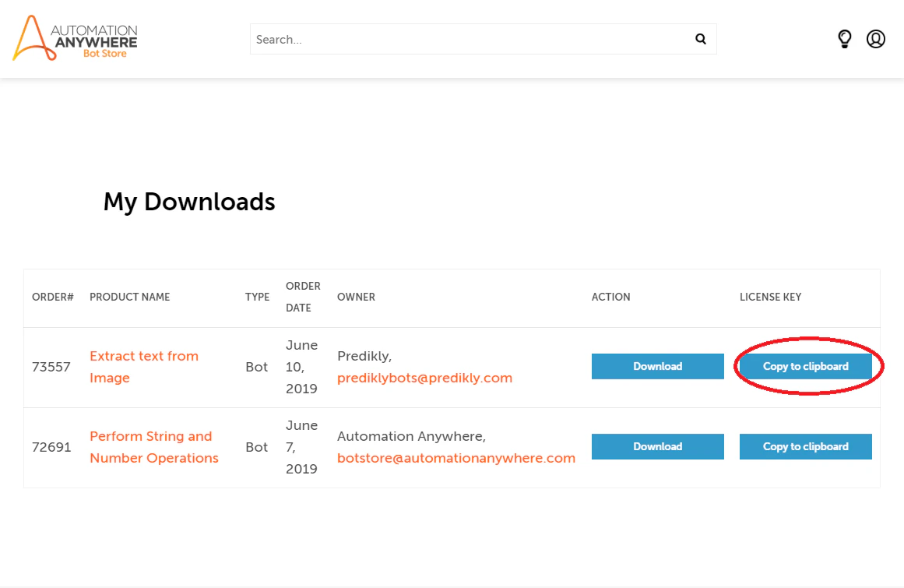Click the PRODUCT NAME column header
Viewport: 904px width, 588px height.
[x=130, y=297]
